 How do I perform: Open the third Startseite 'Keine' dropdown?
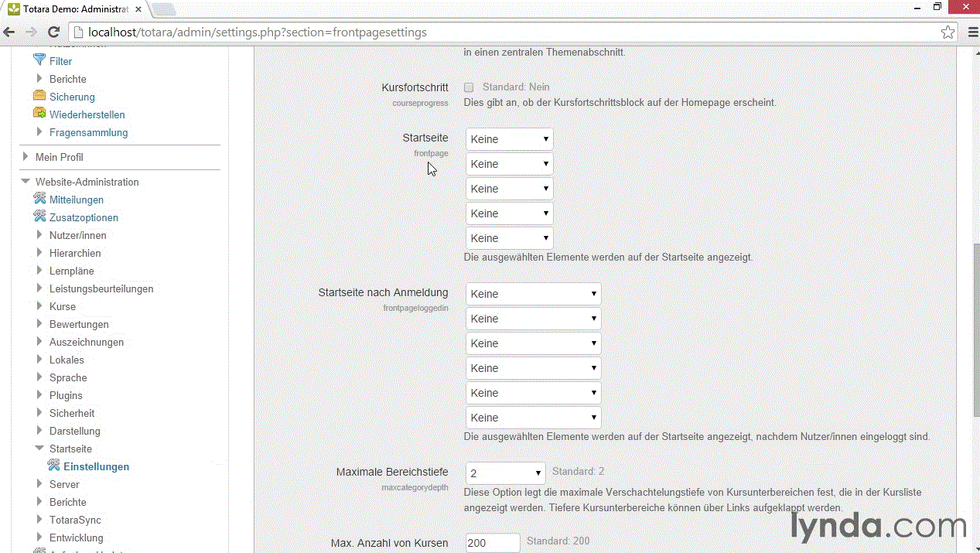tap(509, 189)
